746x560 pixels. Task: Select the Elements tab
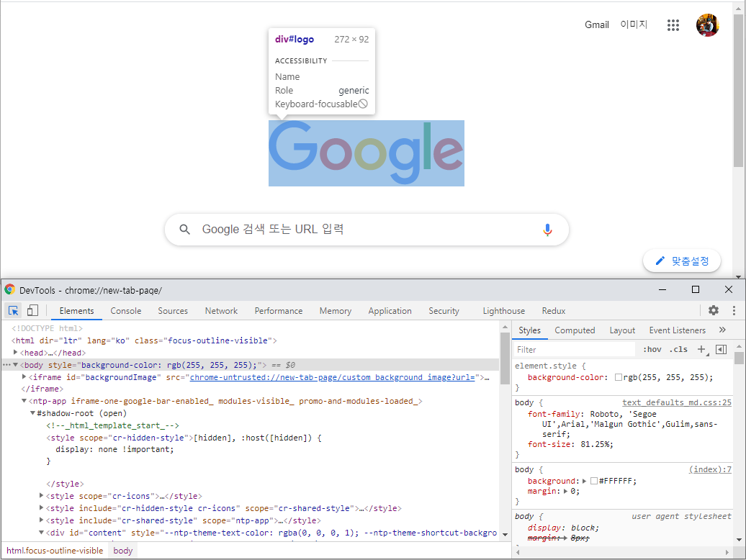click(76, 310)
